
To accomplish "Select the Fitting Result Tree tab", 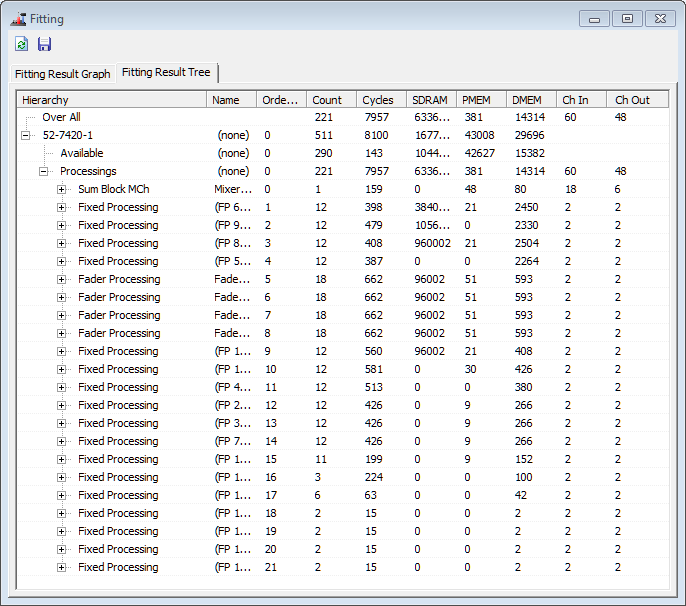I will coord(166,73).
